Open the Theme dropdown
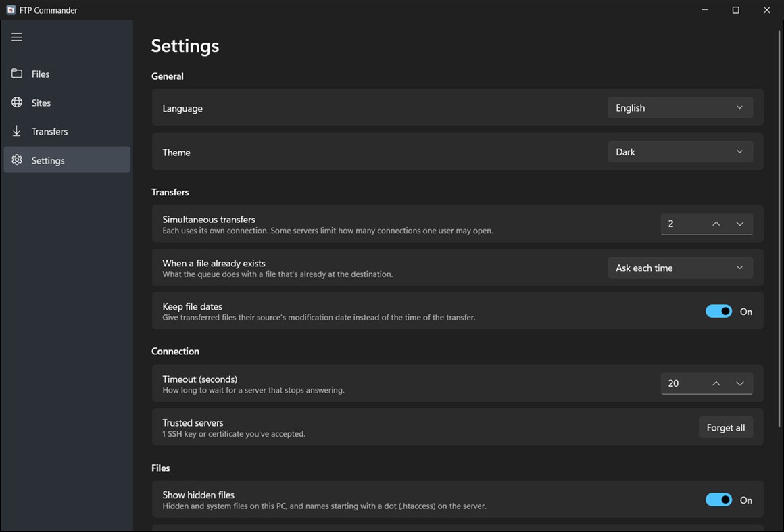The width and height of the screenshot is (784, 532). click(x=680, y=152)
